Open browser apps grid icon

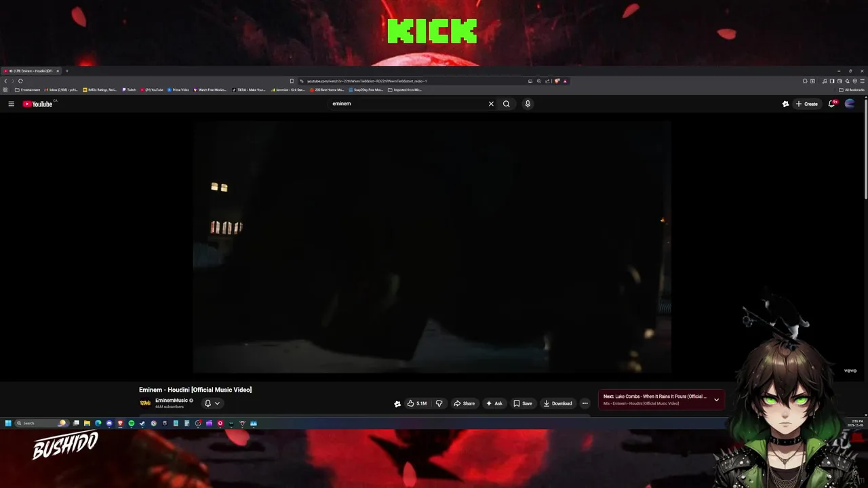(x=5, y=89)
